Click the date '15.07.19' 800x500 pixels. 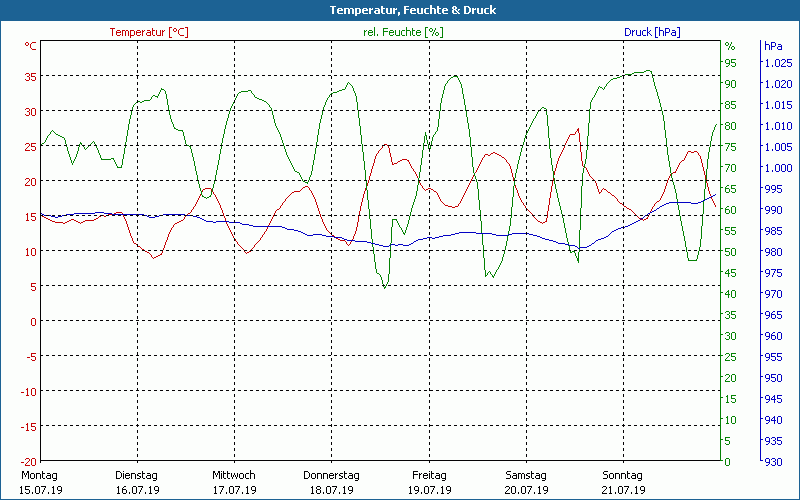coord(41,490)
